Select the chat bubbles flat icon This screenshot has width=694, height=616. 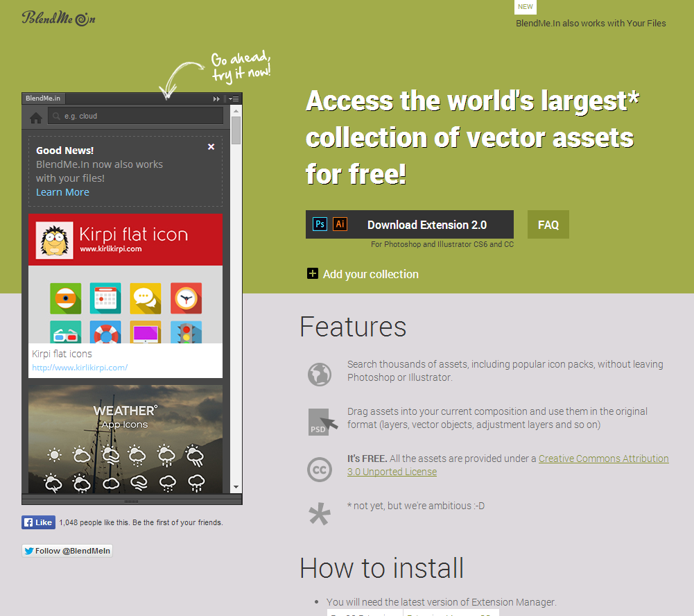pyautogui.click(x=146, y=298)
